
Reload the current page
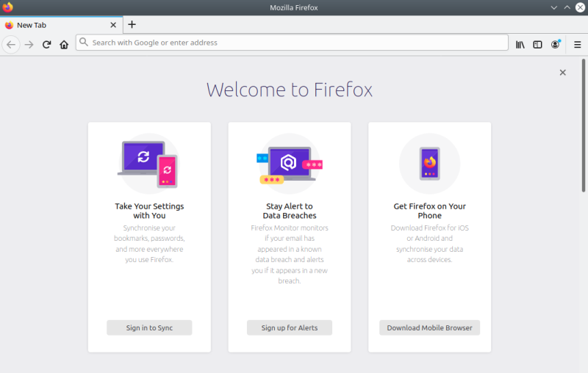[46, 45]
